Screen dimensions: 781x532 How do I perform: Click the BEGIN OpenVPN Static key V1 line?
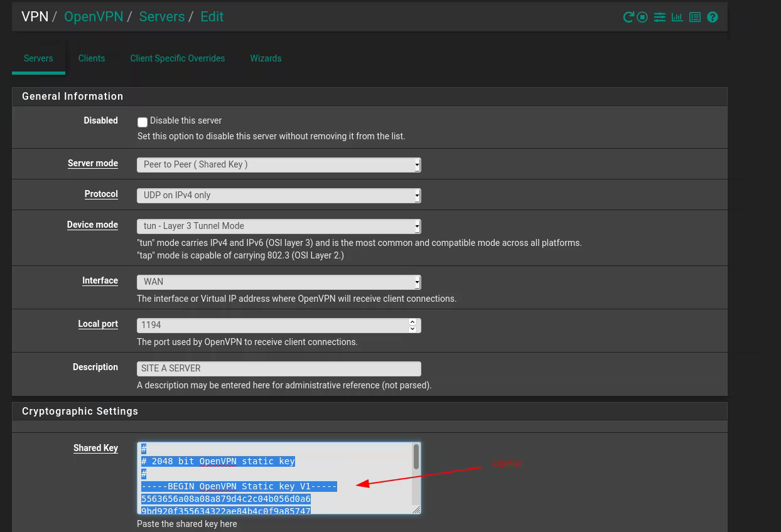pos(239,486)
